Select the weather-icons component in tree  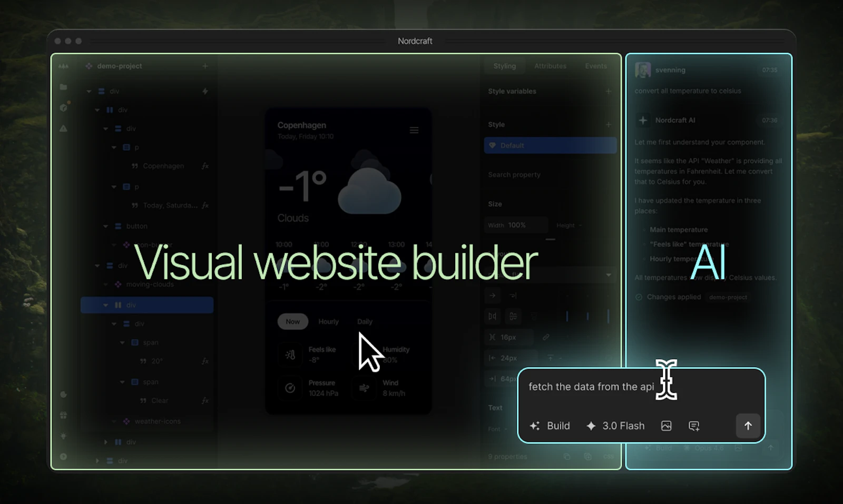coord(158,421)
